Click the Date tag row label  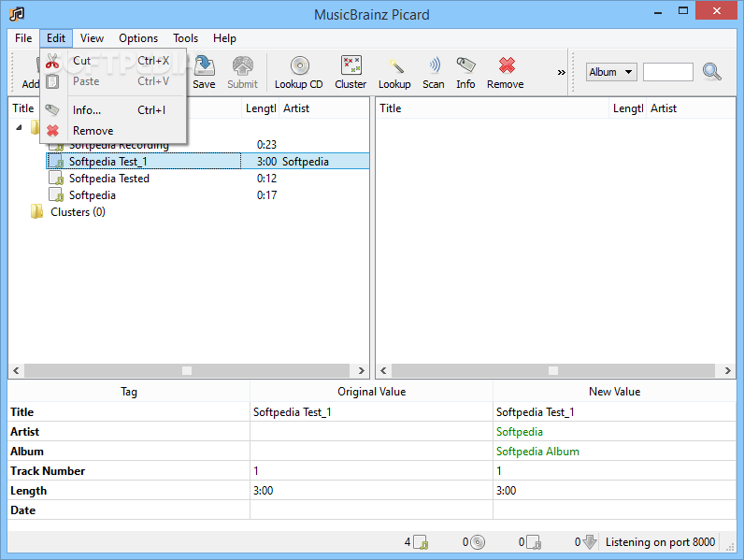point(22,510)
